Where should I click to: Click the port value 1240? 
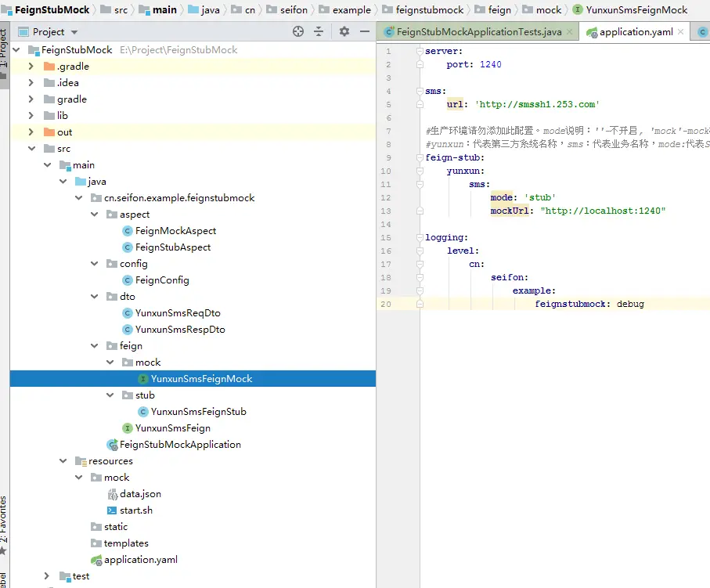point(490,65)
